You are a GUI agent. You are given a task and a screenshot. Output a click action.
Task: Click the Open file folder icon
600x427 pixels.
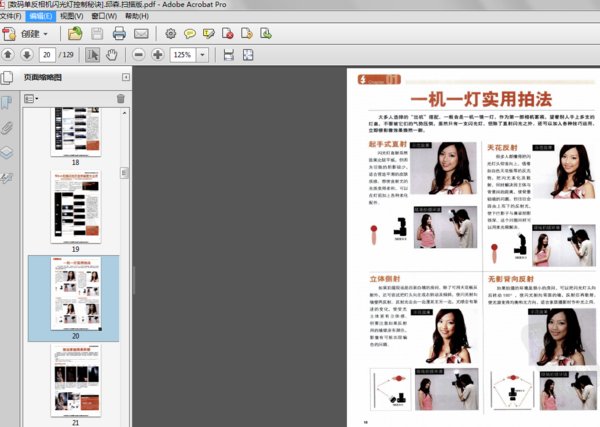point(76,33)
